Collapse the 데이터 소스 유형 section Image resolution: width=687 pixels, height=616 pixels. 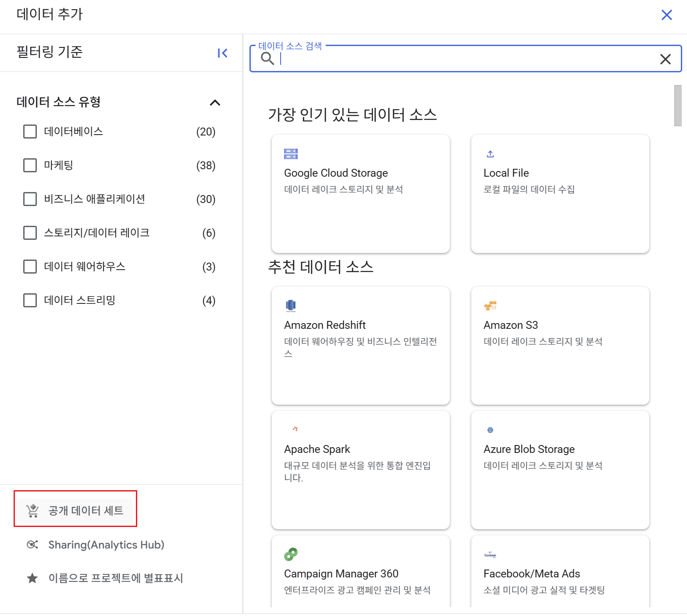click(x=215, y=103)
